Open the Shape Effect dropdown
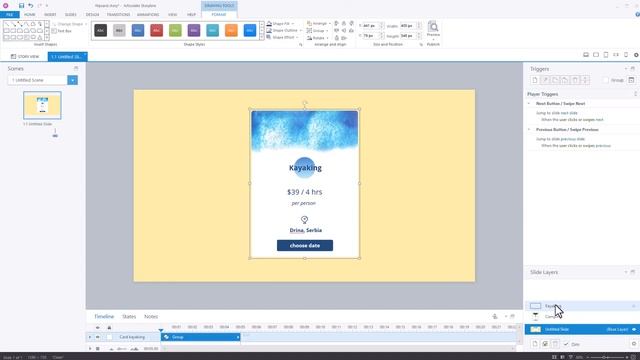Viewport: 640px width, 360px height. (x=282, y=37)
